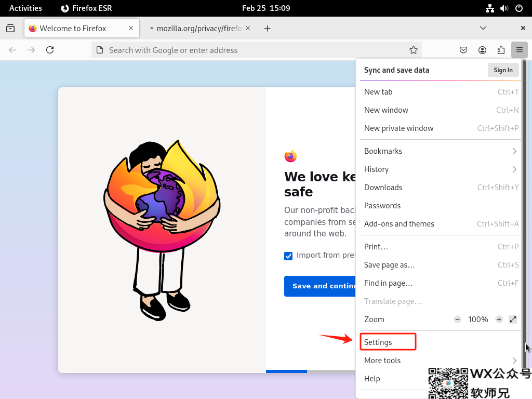The image size is (532, 399).
Task: Switch to the mozilla.org/privacy tab
Action: [x=200, y=28]
